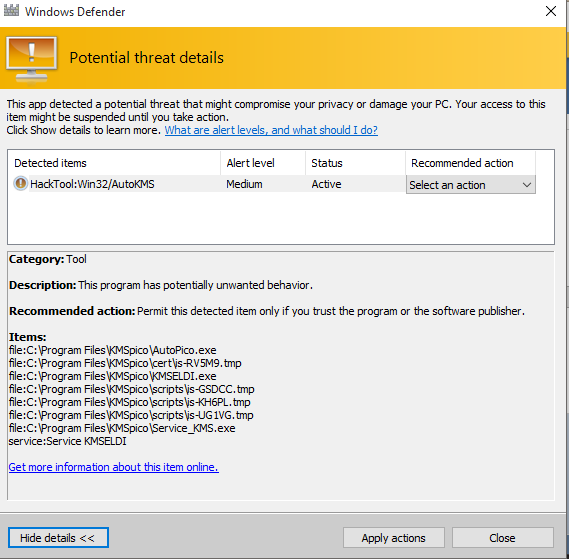Click the Hide details button
This screenshot has height=559, width=569.
pyautogui.click(x=58, y=538)
